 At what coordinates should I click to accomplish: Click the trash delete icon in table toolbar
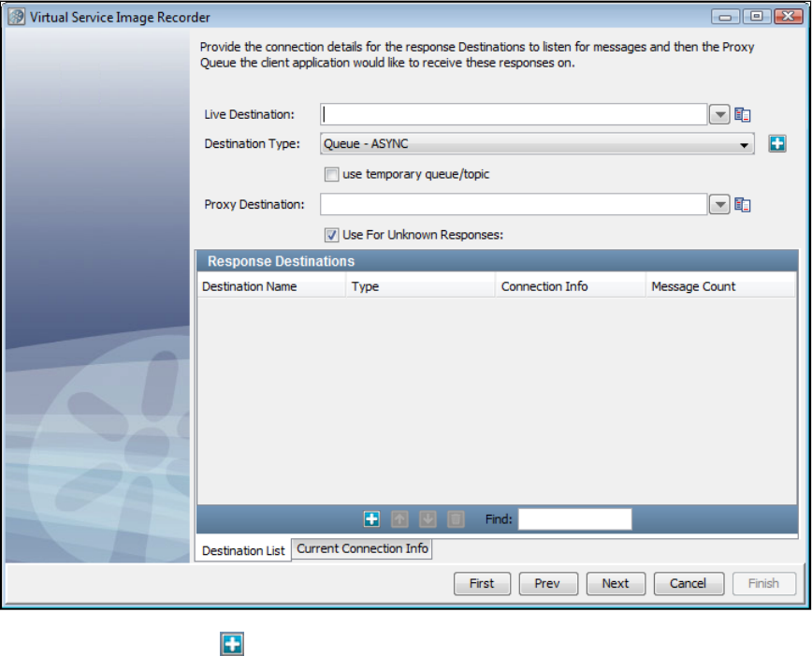click(x=456, y=518)
